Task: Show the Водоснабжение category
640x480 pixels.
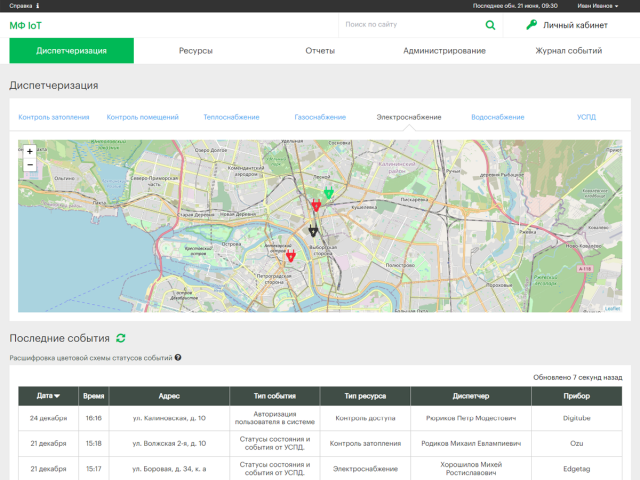Action: [497, 117]
